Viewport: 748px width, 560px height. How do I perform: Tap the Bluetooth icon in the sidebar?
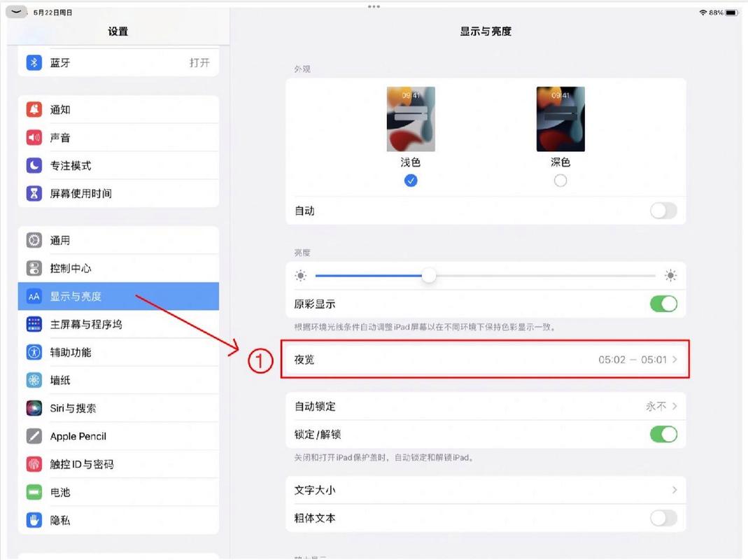(34, 62)
